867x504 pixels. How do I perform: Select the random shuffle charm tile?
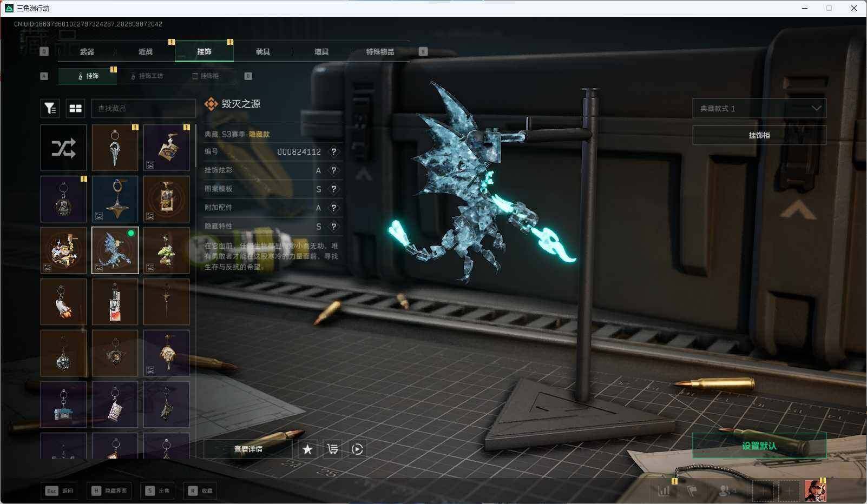click(63, 148)
